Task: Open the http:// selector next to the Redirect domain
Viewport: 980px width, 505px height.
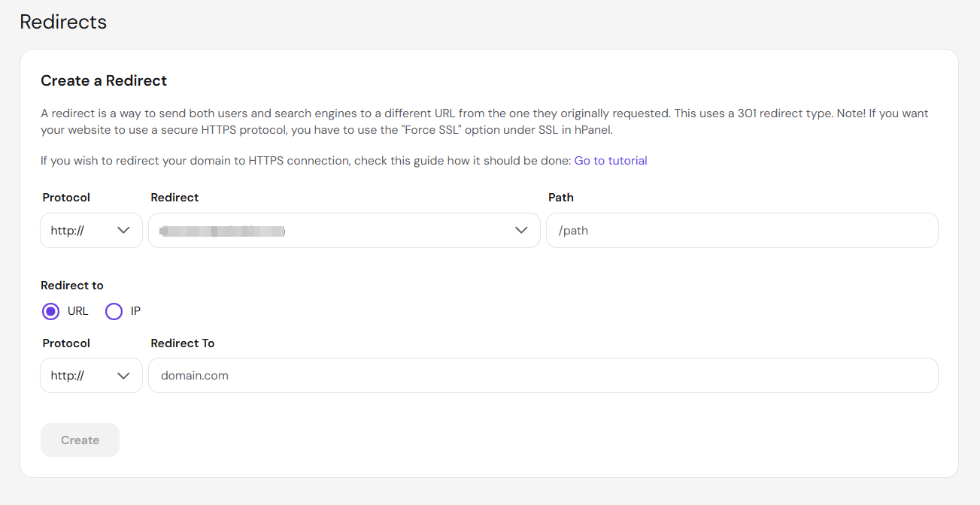Action: coord(91,231)
